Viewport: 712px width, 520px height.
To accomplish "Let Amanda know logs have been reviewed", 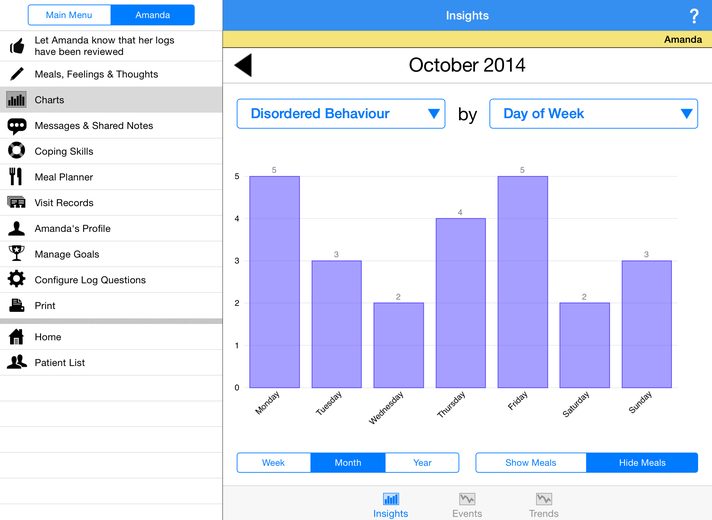I will tap(111, 46).
